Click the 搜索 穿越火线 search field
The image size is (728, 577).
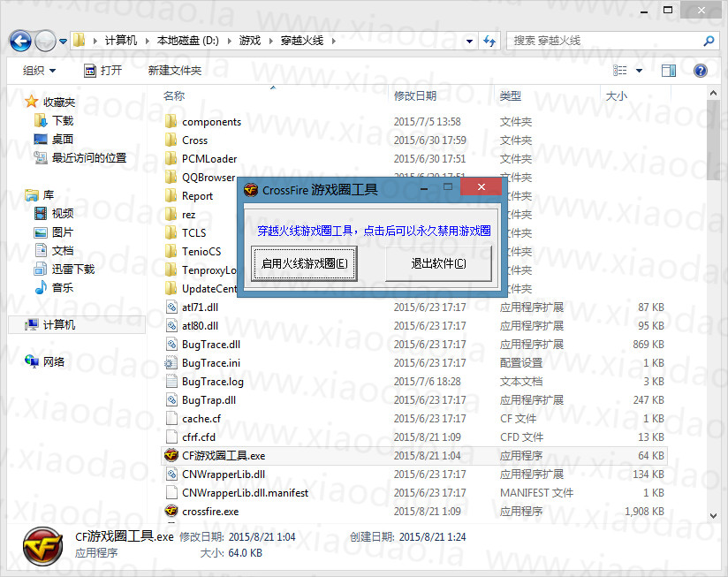click(x=605, y=41)
